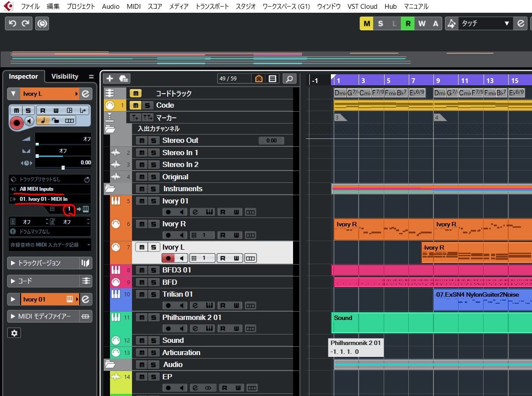Mute the Code track
Image resolution: width=532 pixels, height=396 pixels.
[x=136, y=105]
